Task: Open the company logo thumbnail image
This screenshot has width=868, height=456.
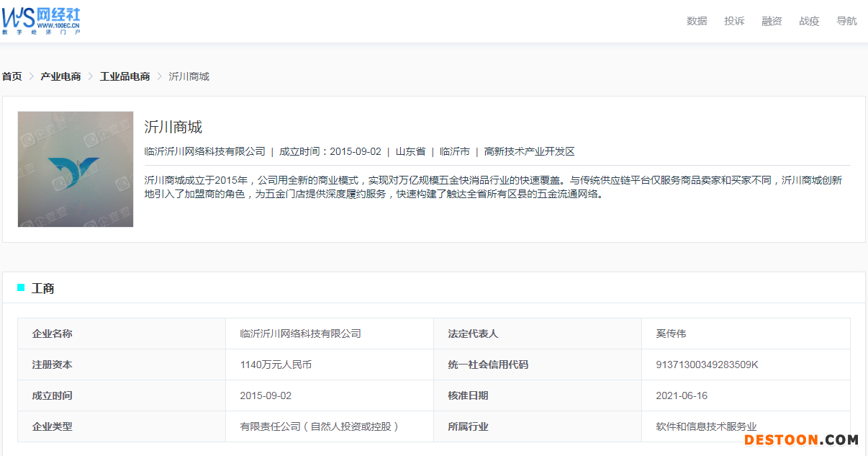Action: (76, 169)
